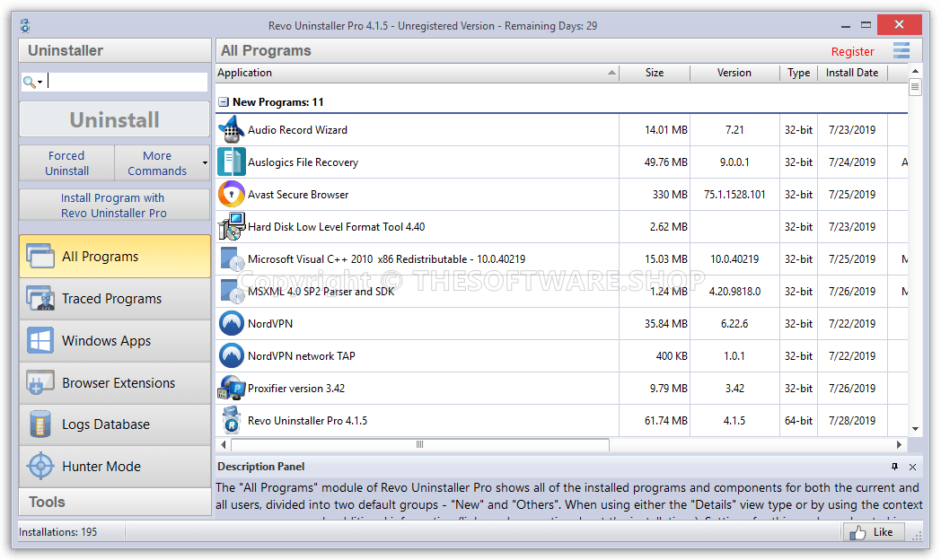Viewport: 941px width, 560px height.
Task: Sort by the Version column header
Action: coord(734,73)
